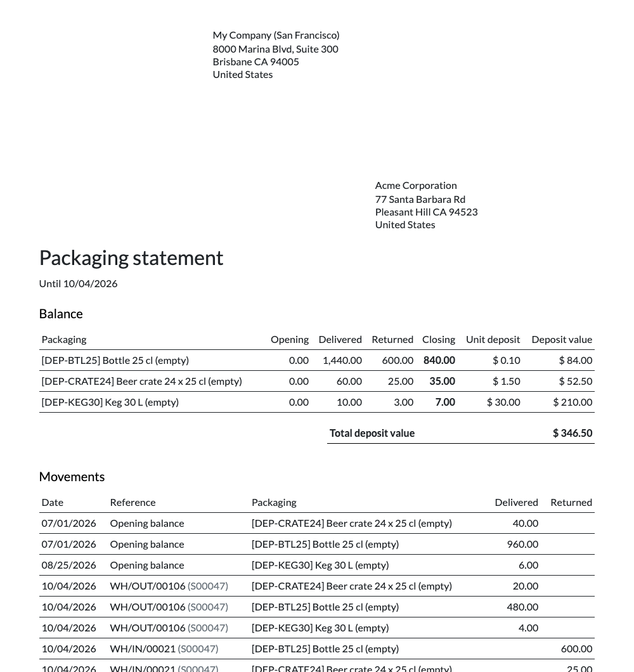Click the Total deposit value amount $ 346.50

point(573,433)
